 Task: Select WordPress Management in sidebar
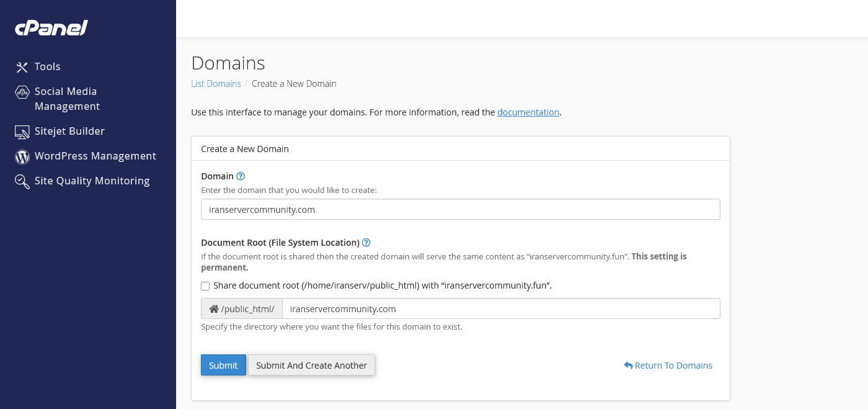pyautogui.click(x=95, y=156)
